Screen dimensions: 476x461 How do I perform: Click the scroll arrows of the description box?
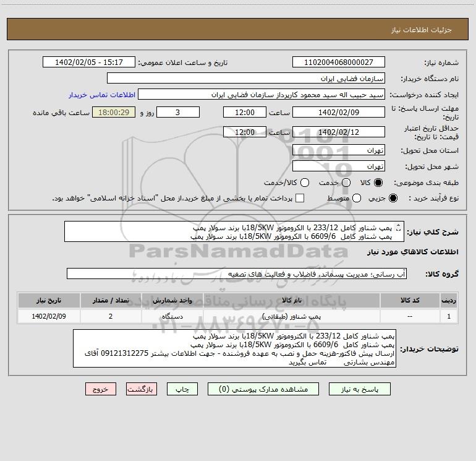(x=399, y=227)
